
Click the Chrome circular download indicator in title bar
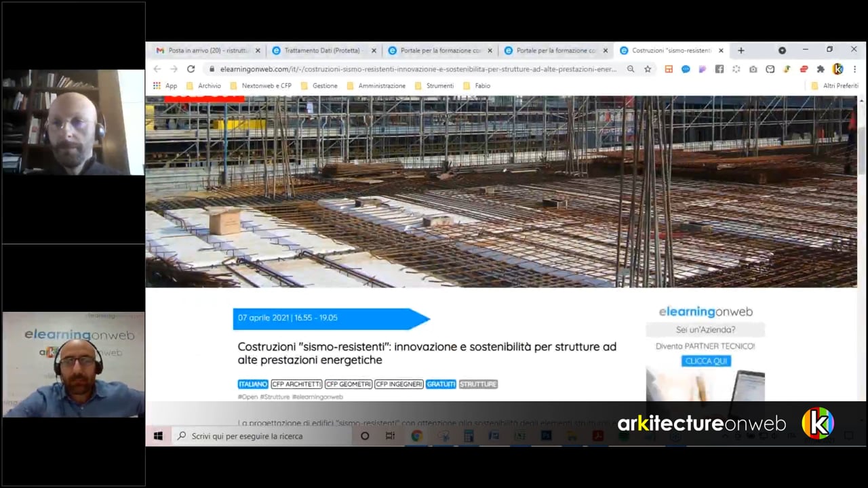coord(782,50)
